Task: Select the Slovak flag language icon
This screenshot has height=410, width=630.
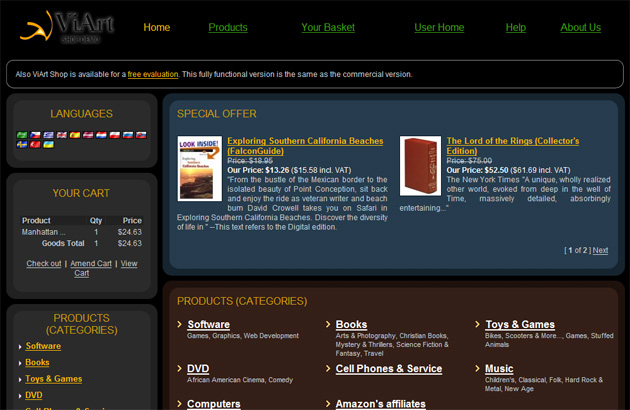Action: pyautogui.click(x=141, y=135)
